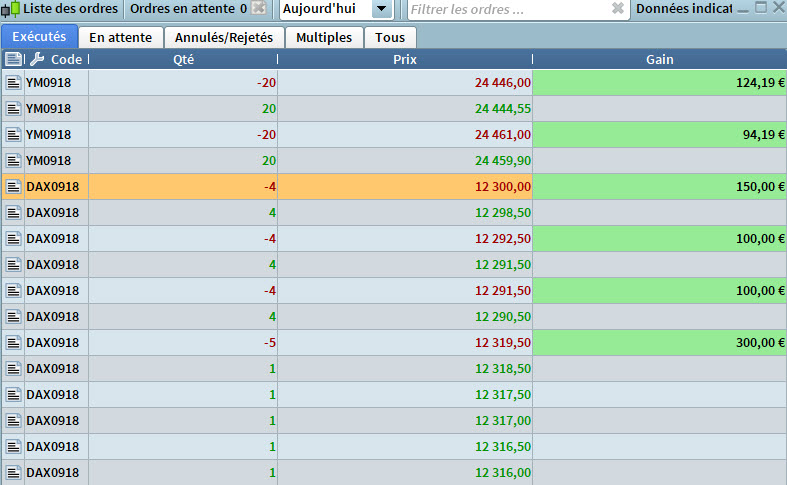Select the 300,00 € gain cell
This screenshot has width=787, height=485.
coord(660,342)
